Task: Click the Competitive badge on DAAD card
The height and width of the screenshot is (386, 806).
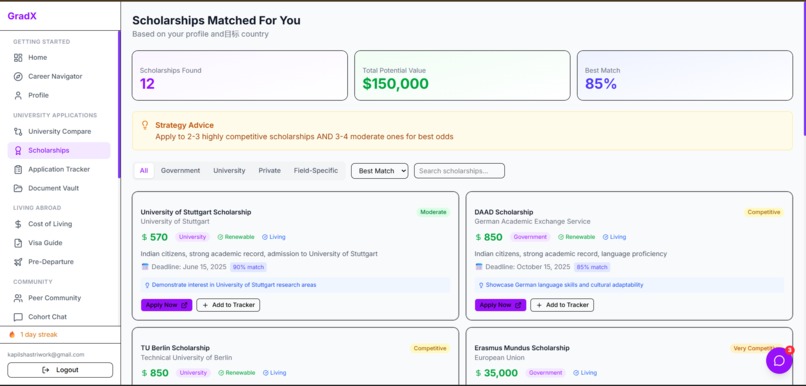Action: tap(764, 212)
